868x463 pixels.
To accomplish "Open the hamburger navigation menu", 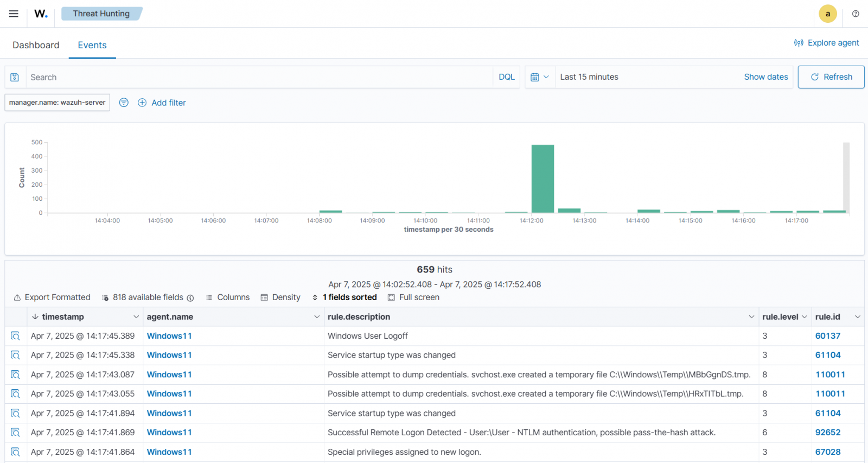I will 14,14.
